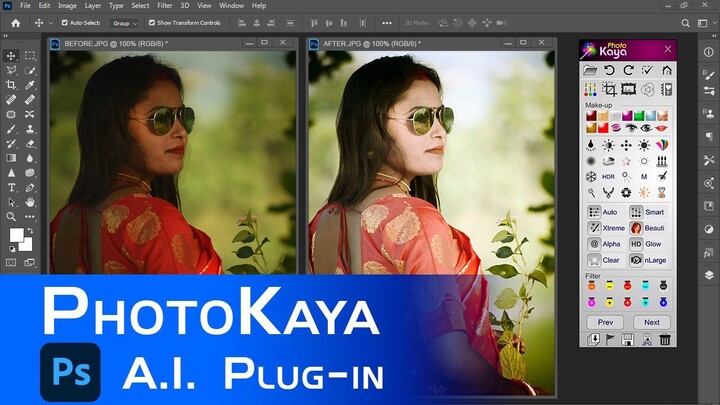Click the Prev button
The width and height of the screenshot is (720, 405).
605,322
